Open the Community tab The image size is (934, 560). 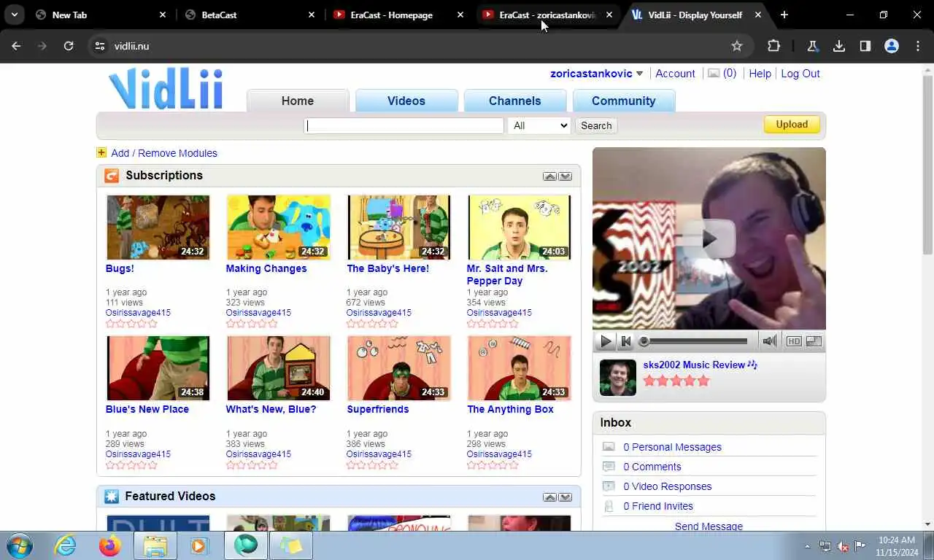[624, 101]
